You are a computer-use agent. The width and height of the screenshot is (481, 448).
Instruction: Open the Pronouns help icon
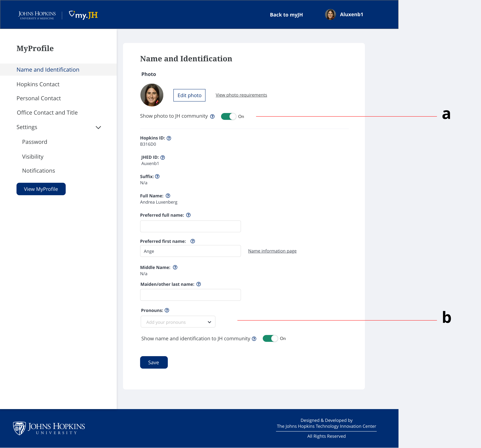click(x=167, y=310)
